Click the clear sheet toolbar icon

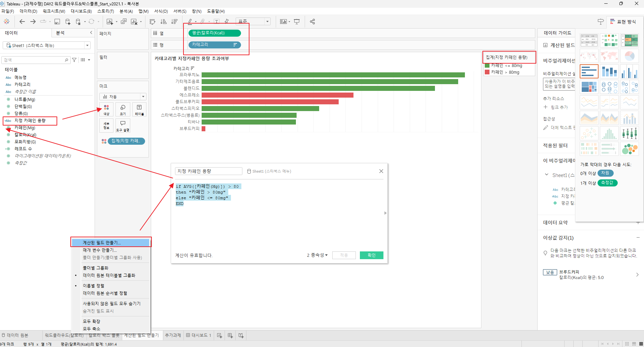tap(134, 22)
